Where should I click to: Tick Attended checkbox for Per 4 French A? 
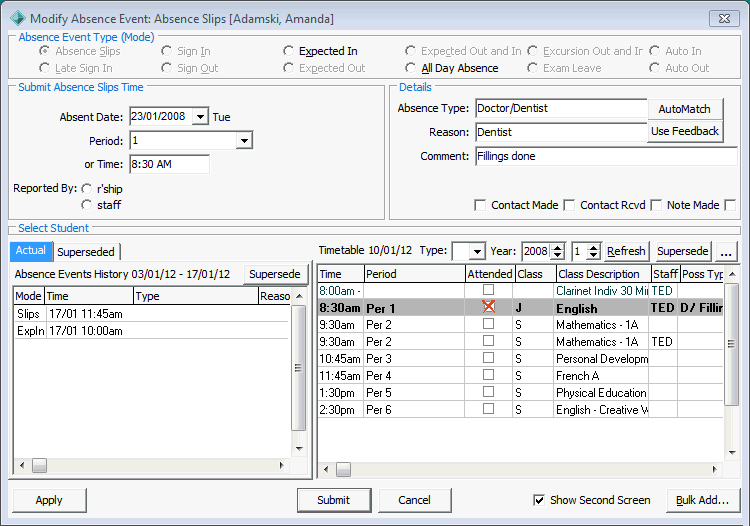coord(488,374)
